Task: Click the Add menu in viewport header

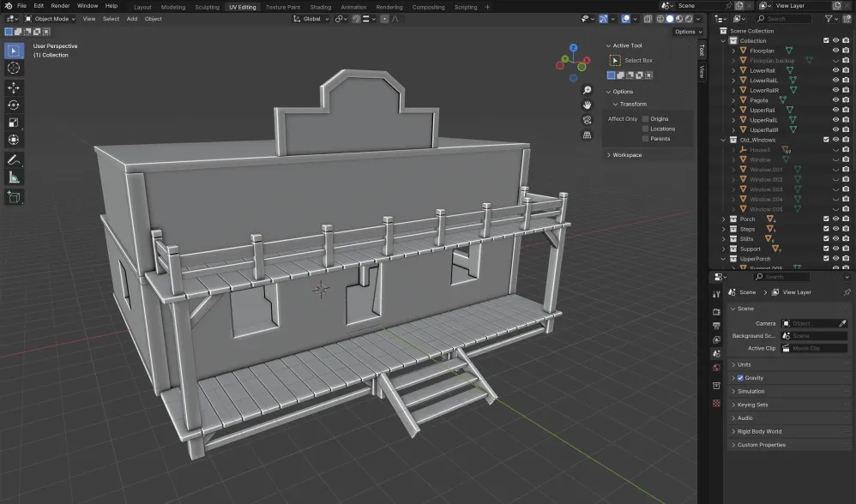Action: point(131,19)
